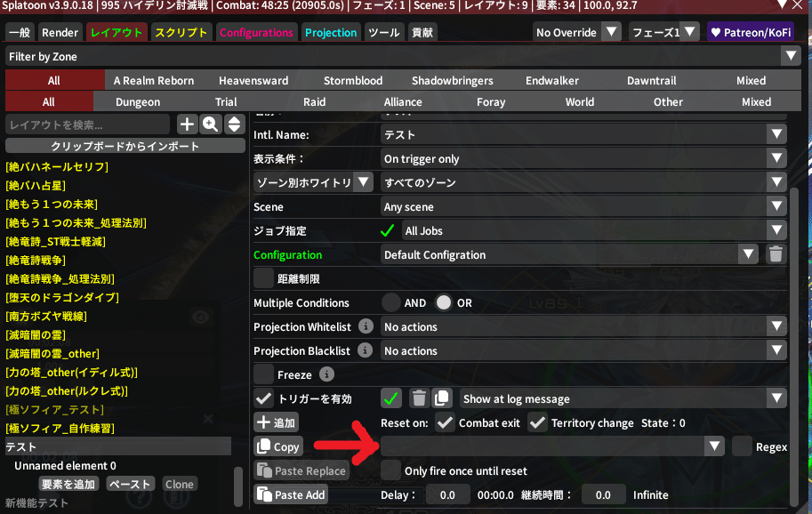Click the Paste Add button
The height and width of the screenshot is (514, 812).
click(291, 494)
